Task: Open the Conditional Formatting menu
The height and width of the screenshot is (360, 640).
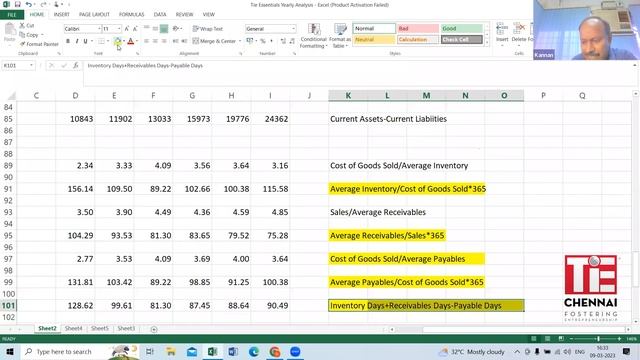Action: pyautogui.click(x=313, y=36)
